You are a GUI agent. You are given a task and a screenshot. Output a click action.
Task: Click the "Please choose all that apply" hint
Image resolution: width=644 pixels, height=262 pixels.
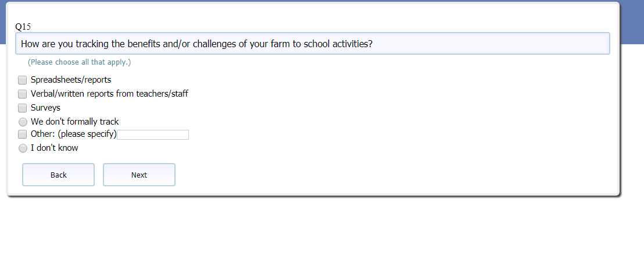click(x=80, y=62)
